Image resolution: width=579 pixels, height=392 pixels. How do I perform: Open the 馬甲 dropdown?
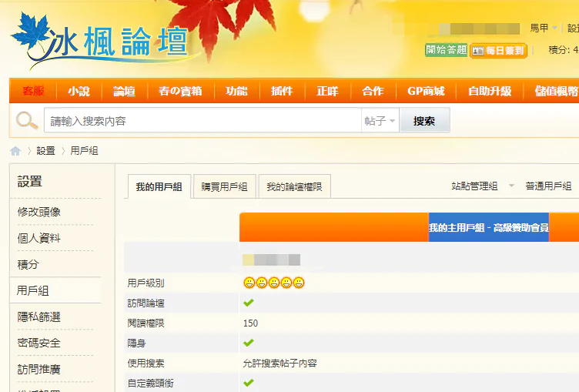click(x=544, y=28)
